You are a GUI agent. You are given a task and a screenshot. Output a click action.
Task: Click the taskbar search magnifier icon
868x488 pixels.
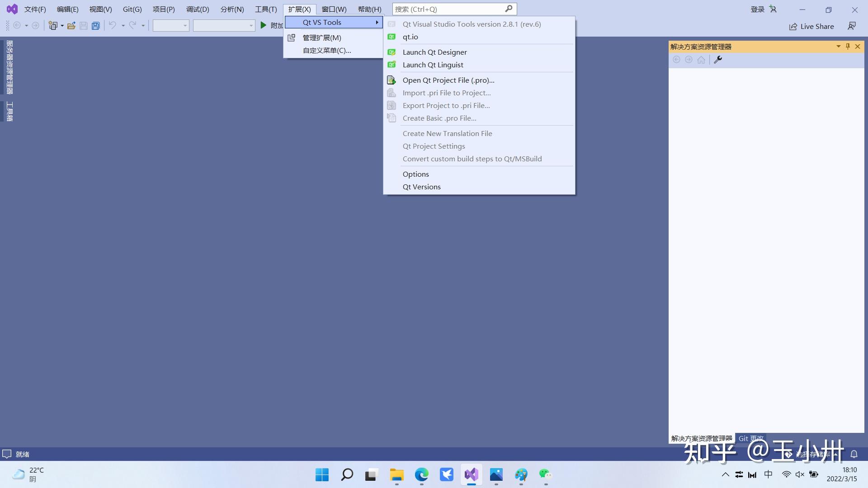347,474
